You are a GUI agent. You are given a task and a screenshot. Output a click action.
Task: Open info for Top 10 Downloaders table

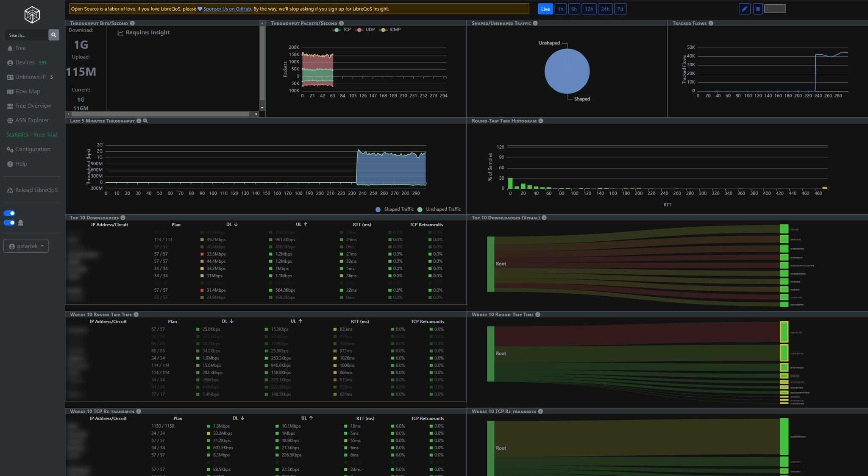[123, 218]
